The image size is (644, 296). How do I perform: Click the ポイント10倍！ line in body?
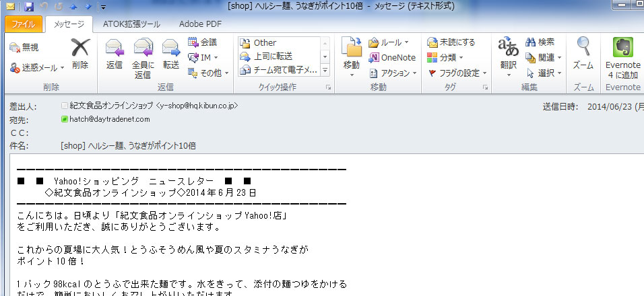coord(51,261)
